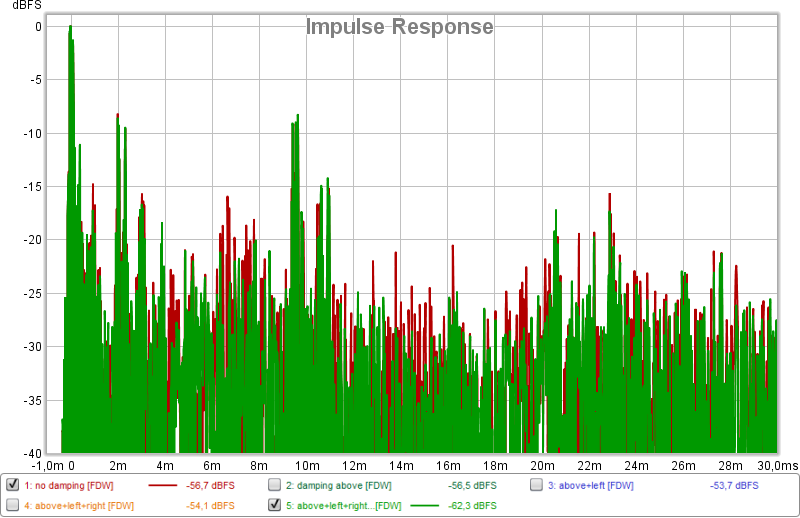Screen dimensions: 800x518
Task: Click the -56,7 dBFS readout value
Action: [210, 485]
